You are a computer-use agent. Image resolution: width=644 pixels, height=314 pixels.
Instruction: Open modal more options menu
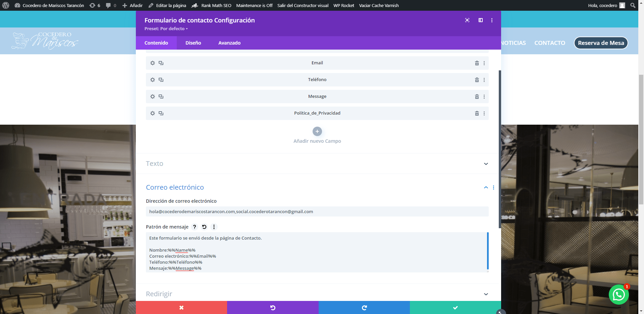pos(492,20)
